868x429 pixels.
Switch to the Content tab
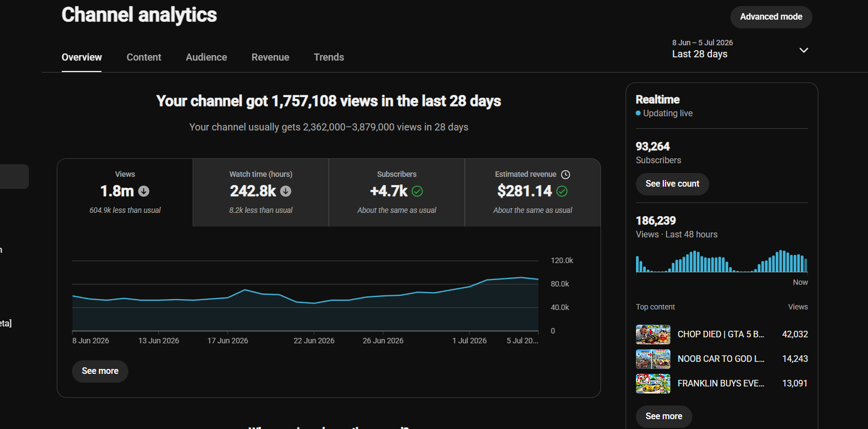(x=144, y=57)
